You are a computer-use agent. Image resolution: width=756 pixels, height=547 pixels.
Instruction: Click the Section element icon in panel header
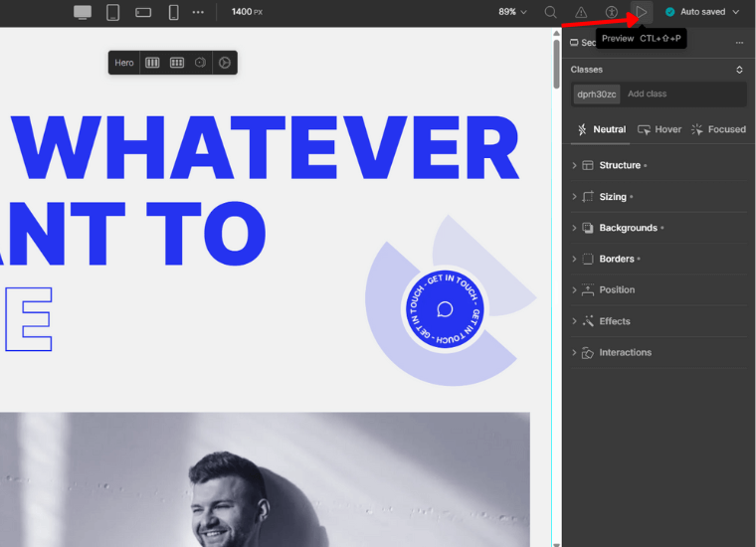[x=574, y=43]
